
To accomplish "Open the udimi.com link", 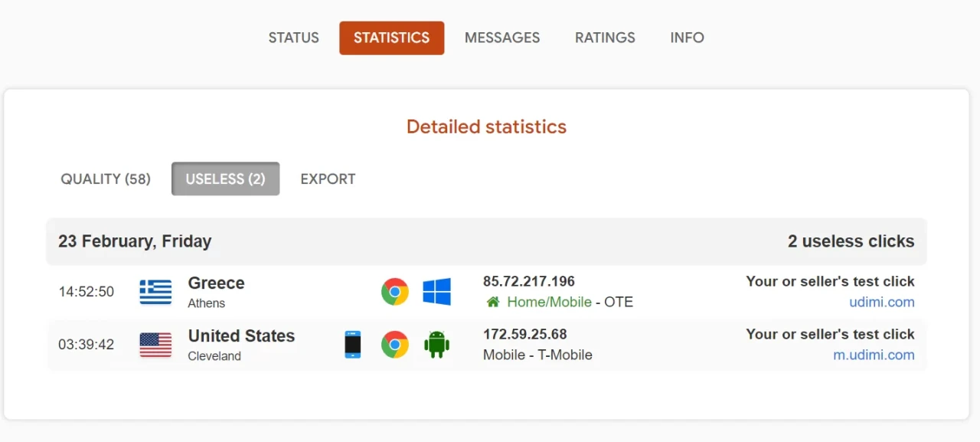I will click(881, 302).
